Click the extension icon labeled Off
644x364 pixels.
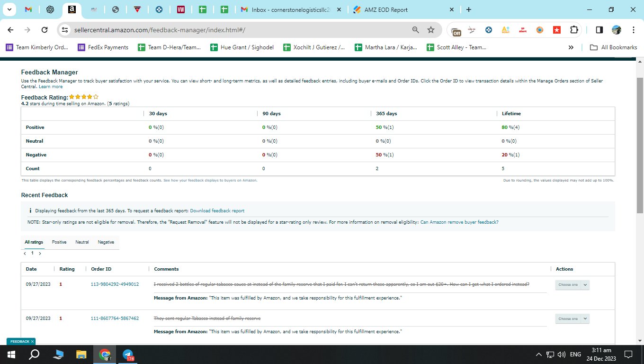click(456, 30)
